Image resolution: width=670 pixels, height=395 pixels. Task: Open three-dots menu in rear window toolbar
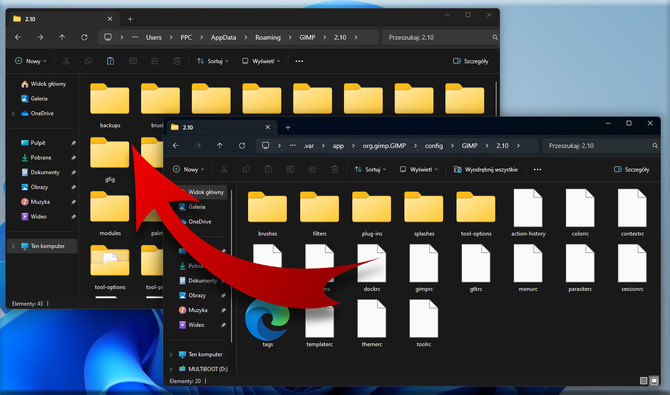[x=299, y=61]
